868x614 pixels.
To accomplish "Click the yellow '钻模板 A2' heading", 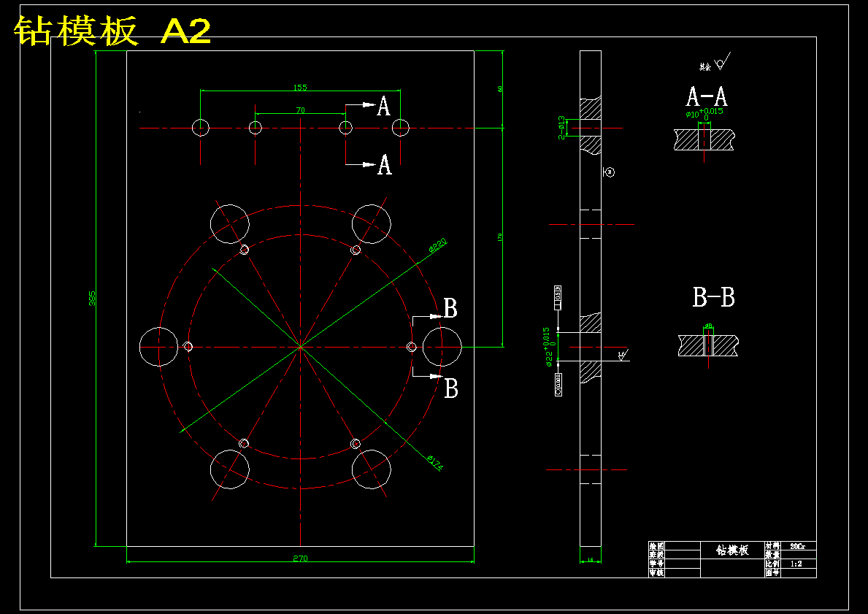I will point(112,31).
